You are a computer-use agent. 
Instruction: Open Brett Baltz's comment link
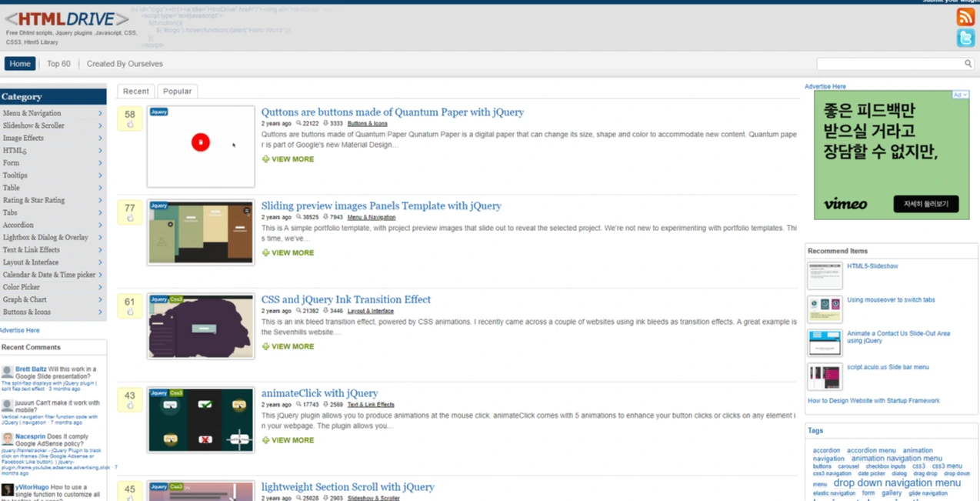tap(49, 386)
